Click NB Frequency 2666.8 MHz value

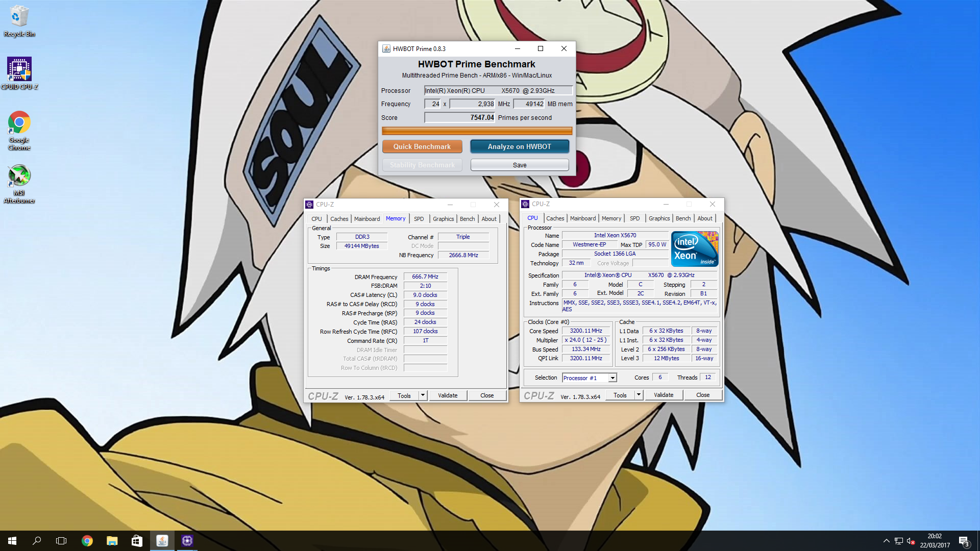pyautogui.click(x=463, y=255)
